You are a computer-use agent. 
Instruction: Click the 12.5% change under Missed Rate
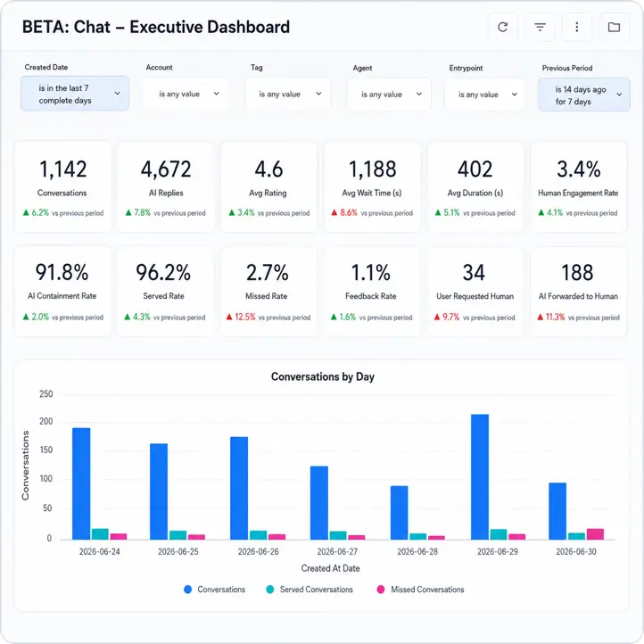pos(245,317)
